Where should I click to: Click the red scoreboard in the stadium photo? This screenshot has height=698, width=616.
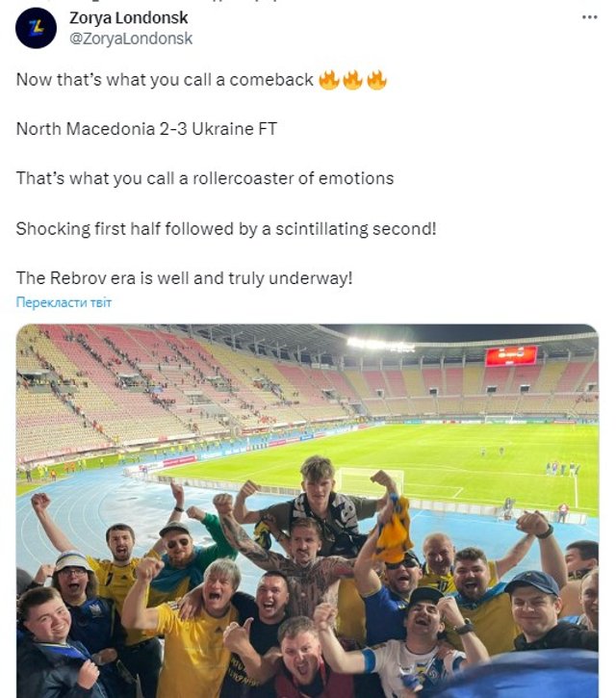510,356
